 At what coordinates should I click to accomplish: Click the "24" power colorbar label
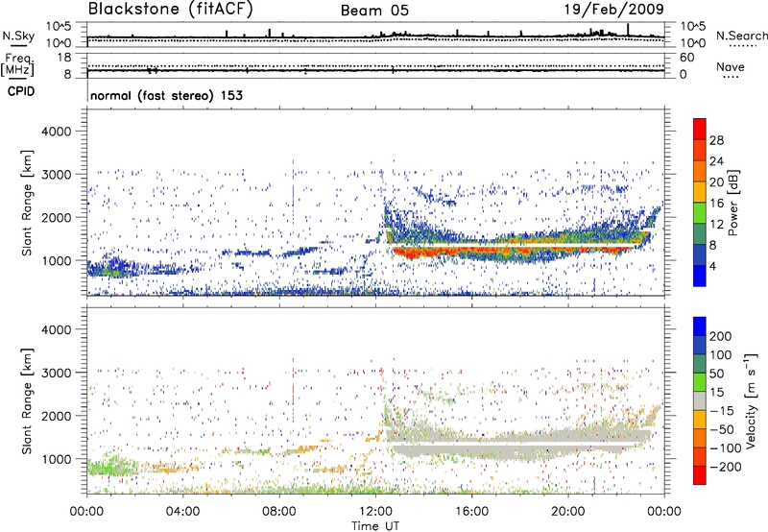point(716,161)
